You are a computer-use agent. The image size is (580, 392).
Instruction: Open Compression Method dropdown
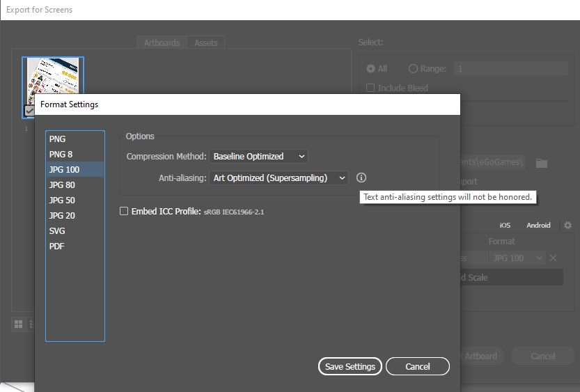[258, 157]
